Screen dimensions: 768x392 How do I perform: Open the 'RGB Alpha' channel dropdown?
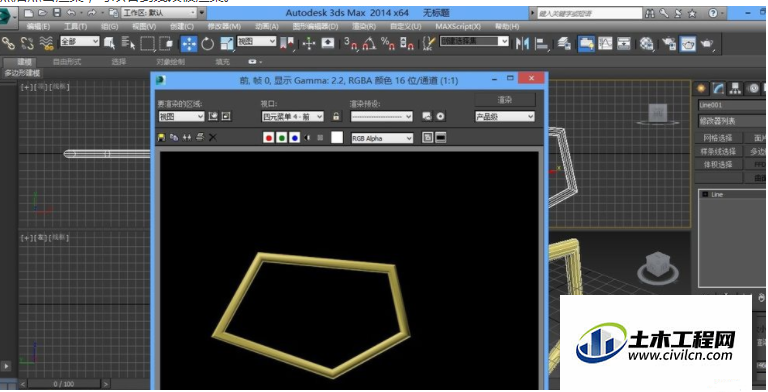click(x=382, y=138)
